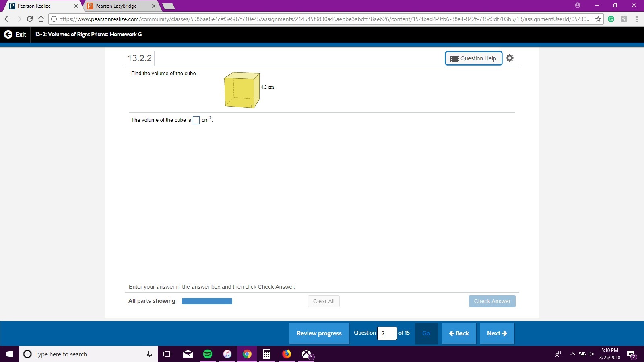Screen dimensions: 644x362
Task: Click the muted volume icon
Action: (x=592, y=354)
